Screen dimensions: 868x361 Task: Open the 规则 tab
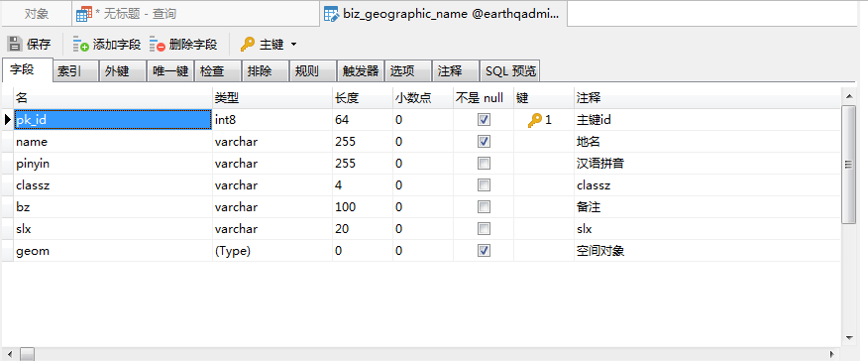(313, 70)
